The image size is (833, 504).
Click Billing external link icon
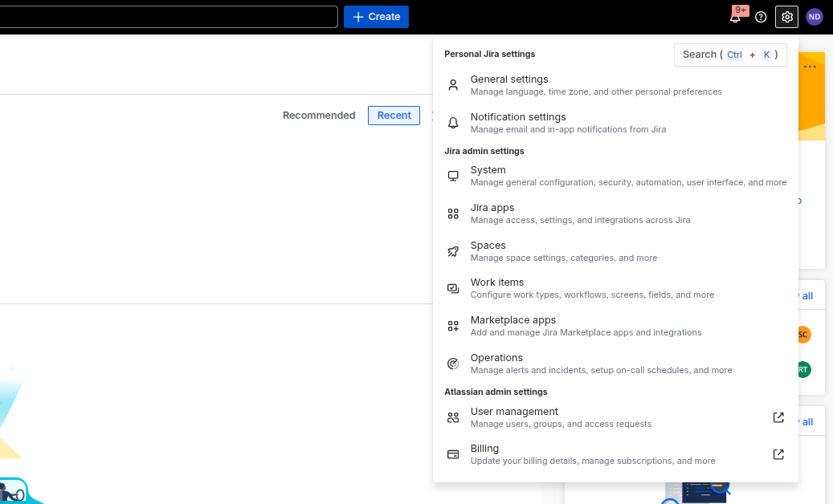coord(778,454)
